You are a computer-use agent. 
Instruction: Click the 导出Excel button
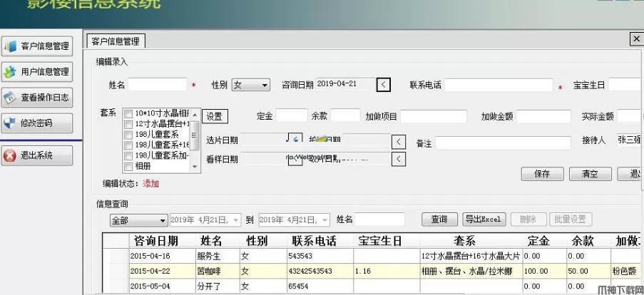click(484, 219)
